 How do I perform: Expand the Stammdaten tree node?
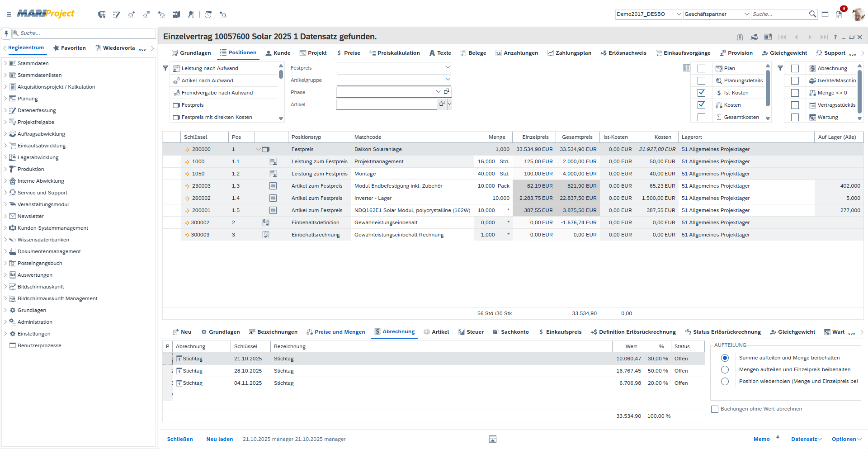[5, 63]
